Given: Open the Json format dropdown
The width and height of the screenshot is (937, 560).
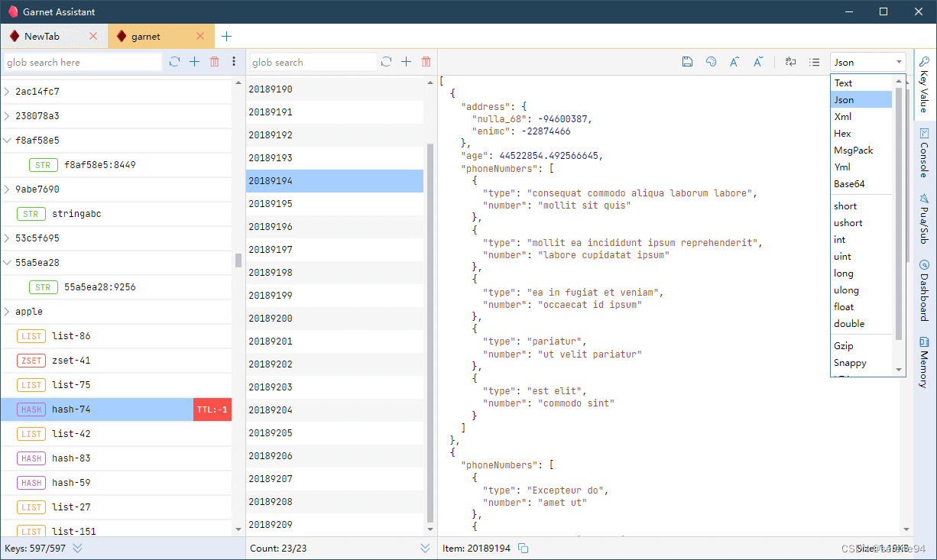Looking at the screenshot, I should coord(867,62).
